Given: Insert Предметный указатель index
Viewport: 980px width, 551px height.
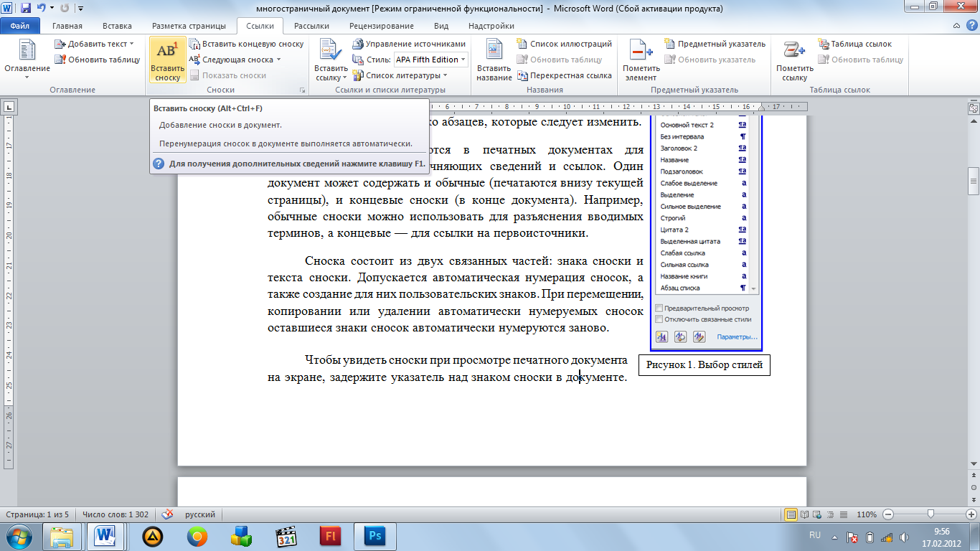Looking at the screenshot, I should pyautogui.click(x=715, y=44).
